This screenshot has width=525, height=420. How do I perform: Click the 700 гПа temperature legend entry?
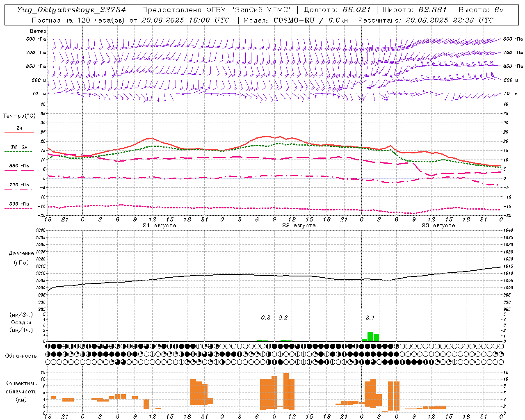tap(19, 185)
